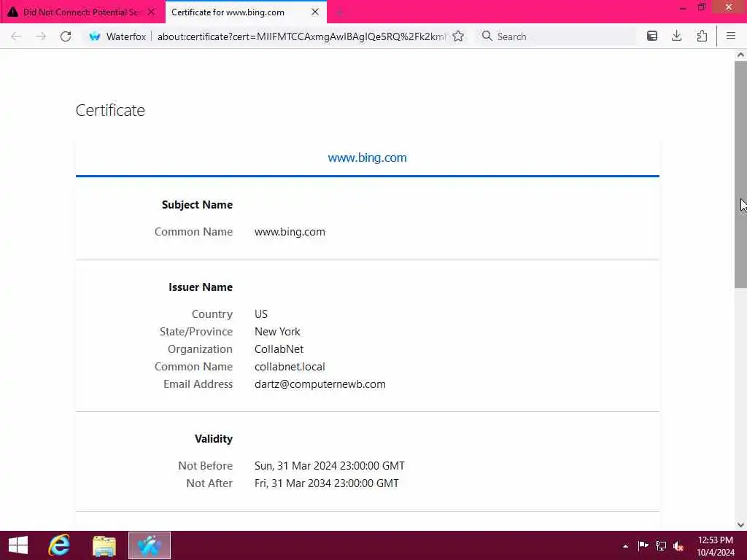The width and height of the screenshot is (747, 560).
Task: Restore down the Waterfox window
Action: 702,7
